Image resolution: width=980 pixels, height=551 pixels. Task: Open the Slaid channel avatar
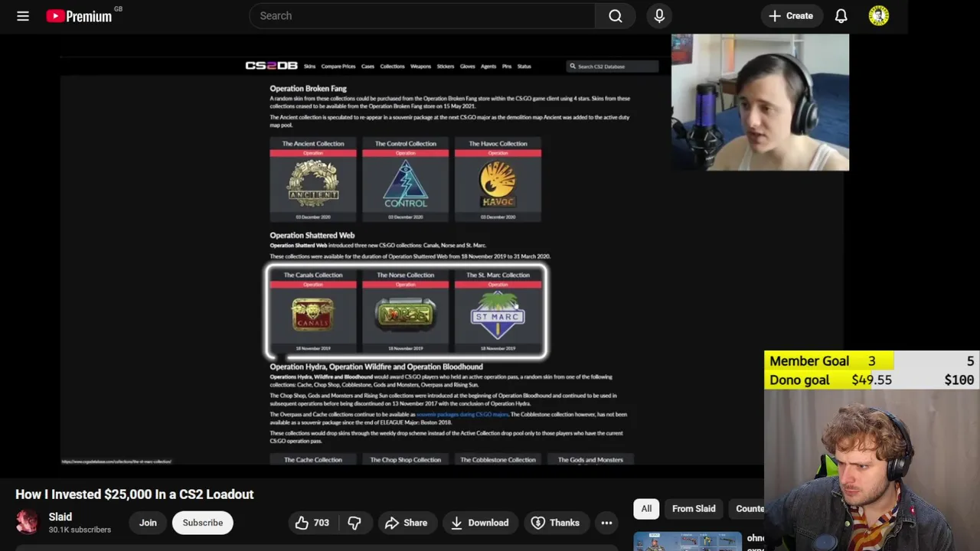tap(28, 522)
